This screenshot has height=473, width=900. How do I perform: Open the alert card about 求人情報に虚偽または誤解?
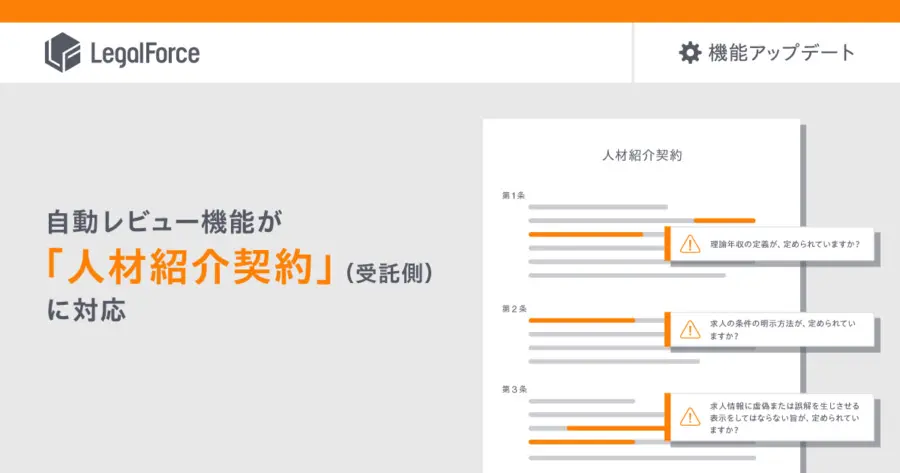(769, 417)
